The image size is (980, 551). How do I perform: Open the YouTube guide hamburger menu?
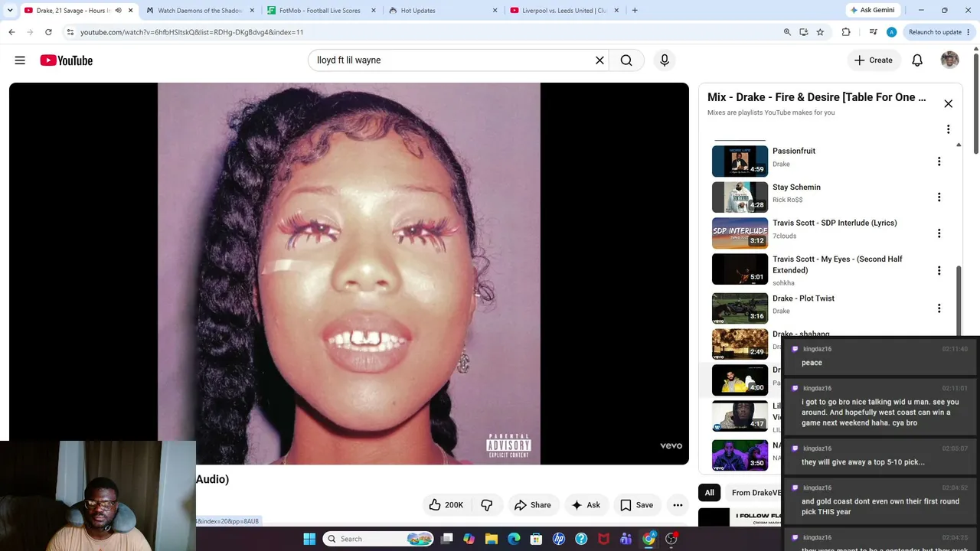point(20,60)
